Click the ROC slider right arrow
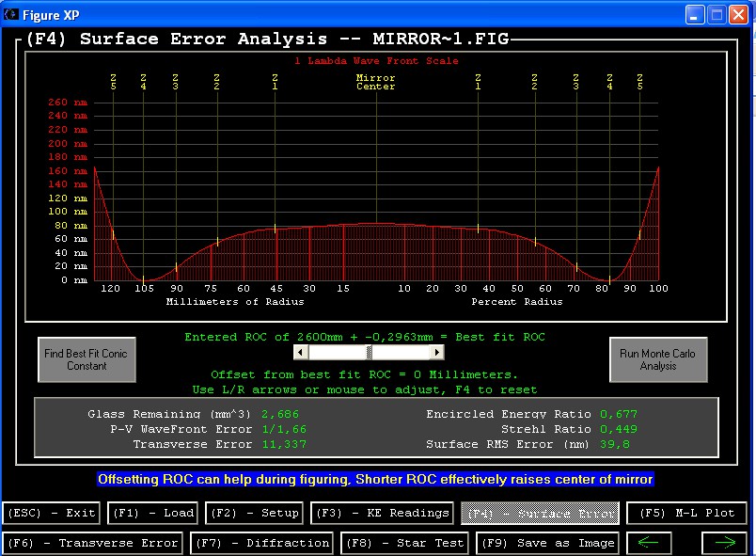The height and width of the screenshot is (556, 756). tap(437, 352)
